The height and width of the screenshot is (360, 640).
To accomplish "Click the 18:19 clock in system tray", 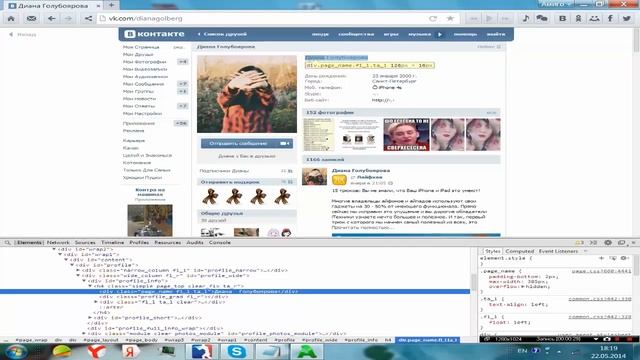I will point(608,348).
